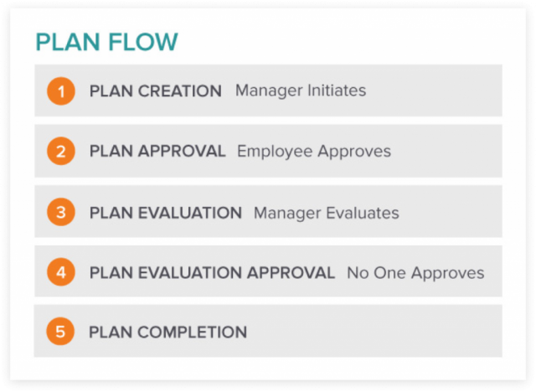Click empty area of Plan Completion row
This screenshot has width=536, height=392.
[374, 331]
